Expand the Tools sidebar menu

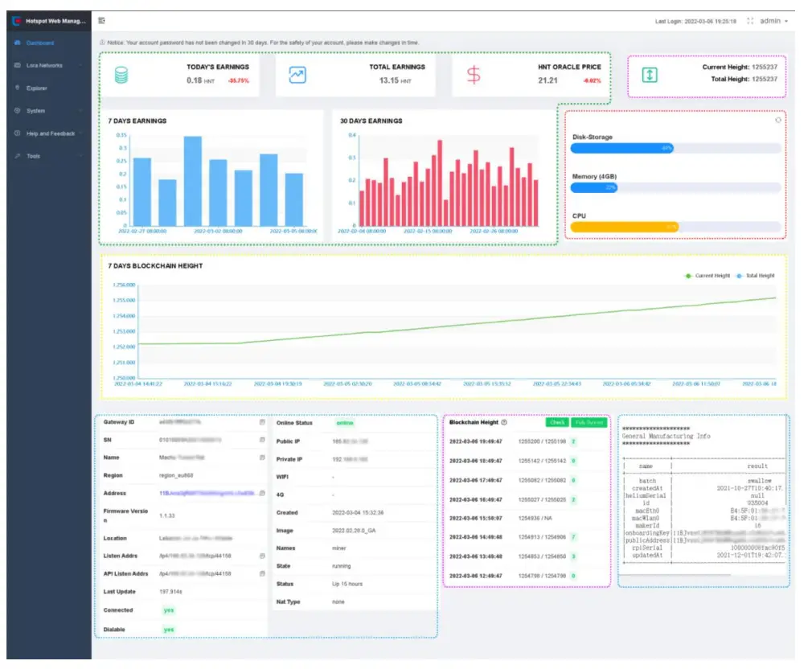48,156
